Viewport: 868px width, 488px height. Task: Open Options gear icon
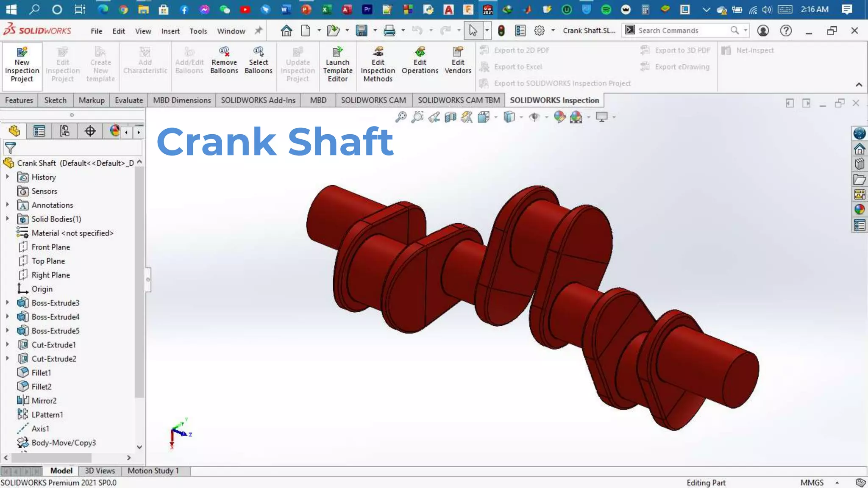pyautogui.click(x=539, y=30)
